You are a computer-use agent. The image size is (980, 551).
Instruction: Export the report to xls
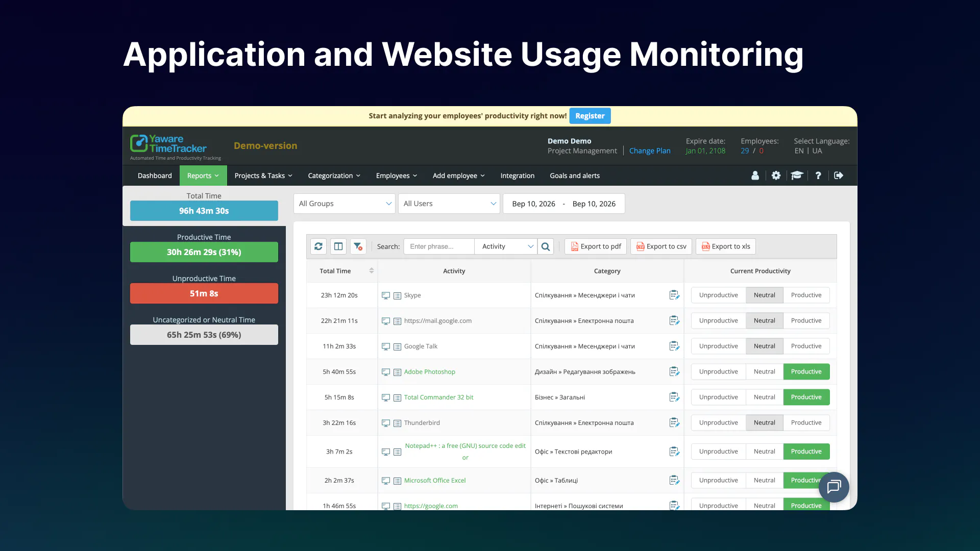pyautogui.click(x=726, y=246)
